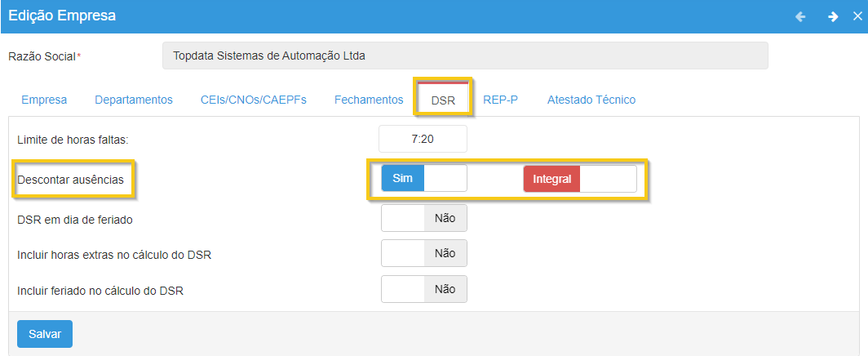868x356 pixels.
Task: Go to the Atestado Técnico tab
Action: pos(591,100)
